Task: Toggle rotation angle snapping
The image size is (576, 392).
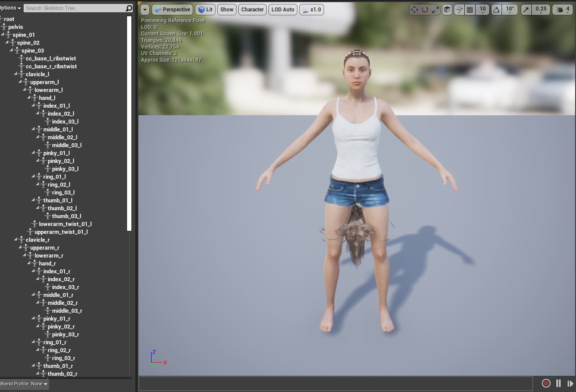Action: tap(496, 10)
